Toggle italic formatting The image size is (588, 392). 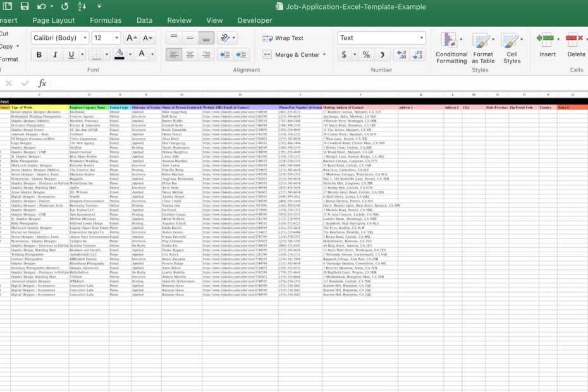[x=54, y=56]
